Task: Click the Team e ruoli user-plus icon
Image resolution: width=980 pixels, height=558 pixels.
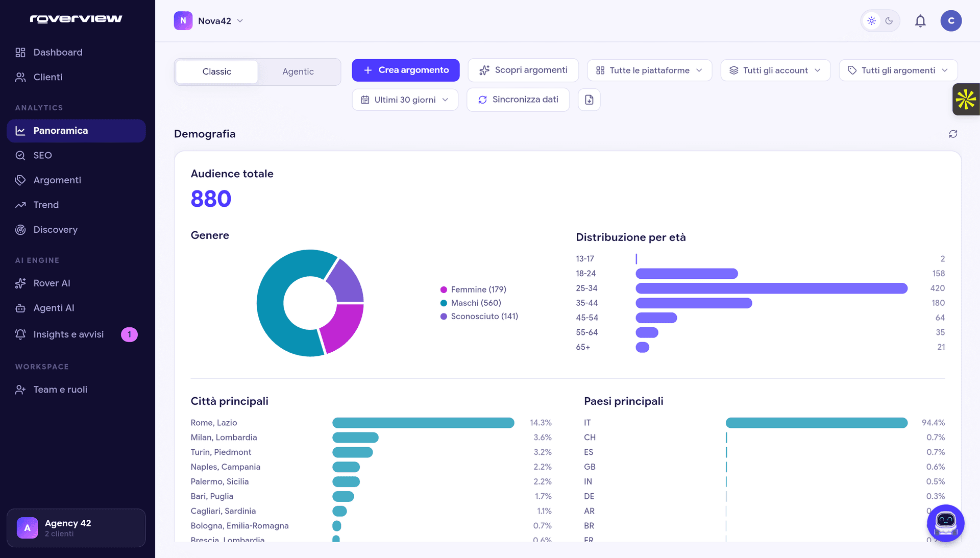Action: click(x=20, y=390)
